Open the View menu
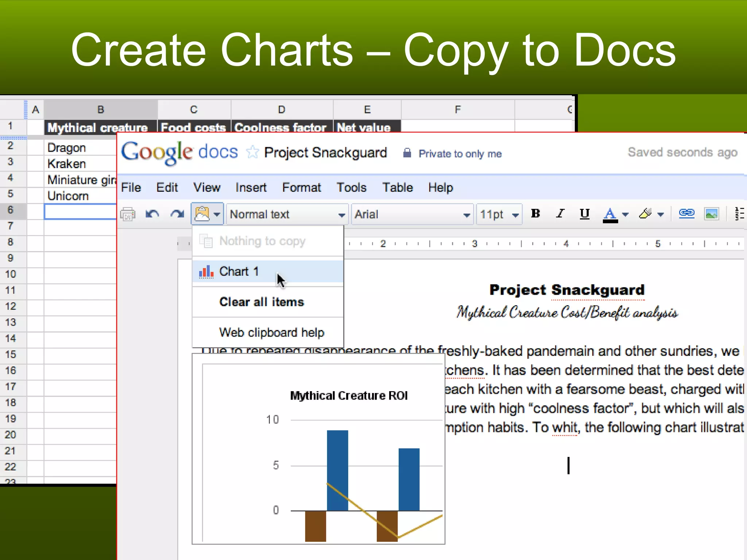The image size is (747, 560). (207, 187)
